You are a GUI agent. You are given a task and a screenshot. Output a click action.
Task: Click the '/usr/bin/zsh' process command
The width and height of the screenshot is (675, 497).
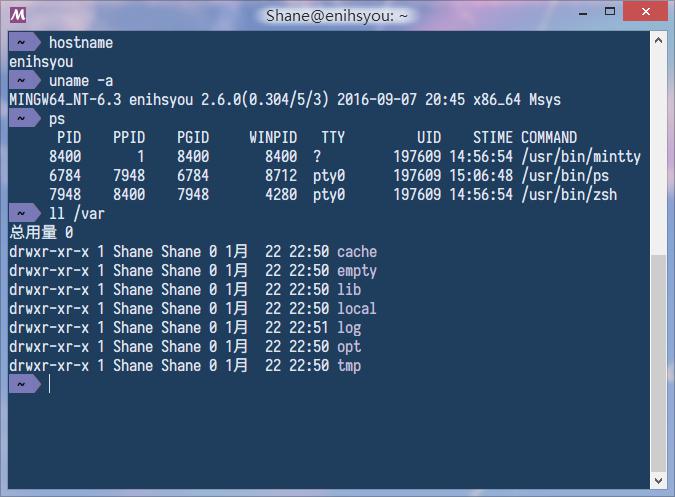tap(568, 195)
